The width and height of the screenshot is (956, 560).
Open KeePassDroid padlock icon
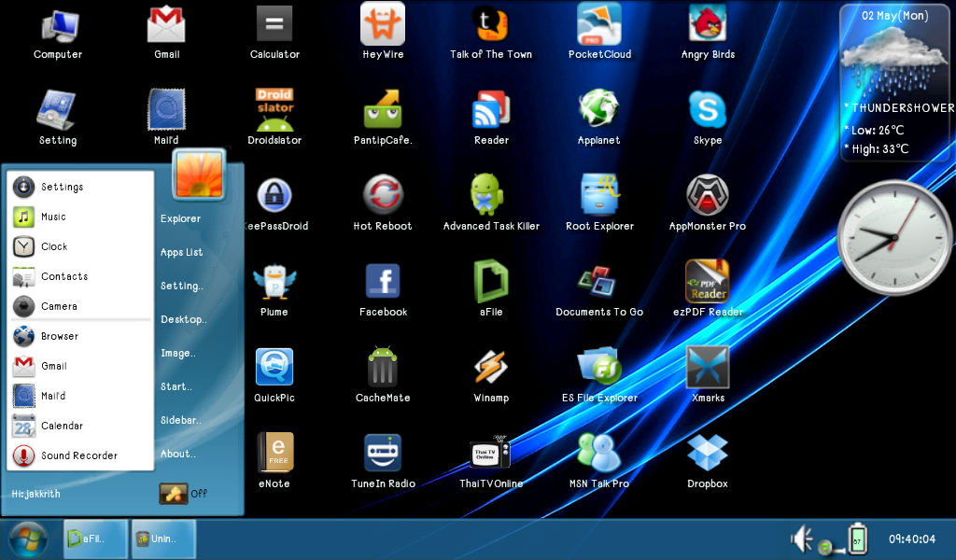pos(274,196)
